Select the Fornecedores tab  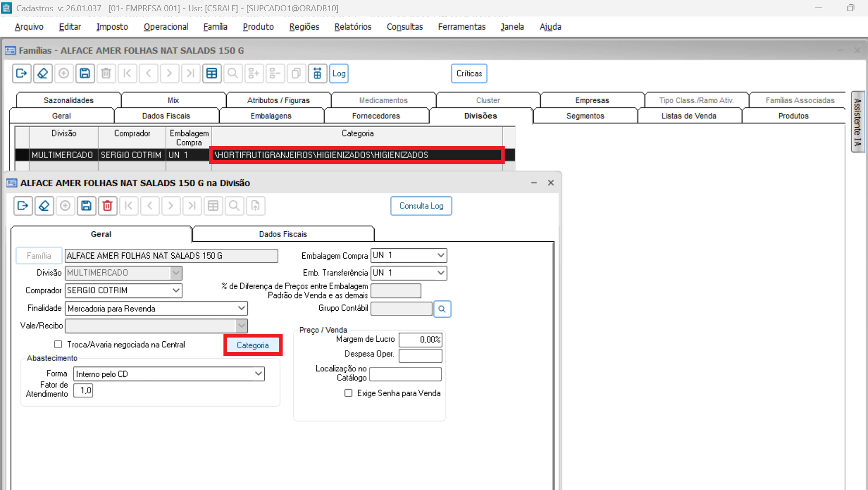(x=376, y=116)
